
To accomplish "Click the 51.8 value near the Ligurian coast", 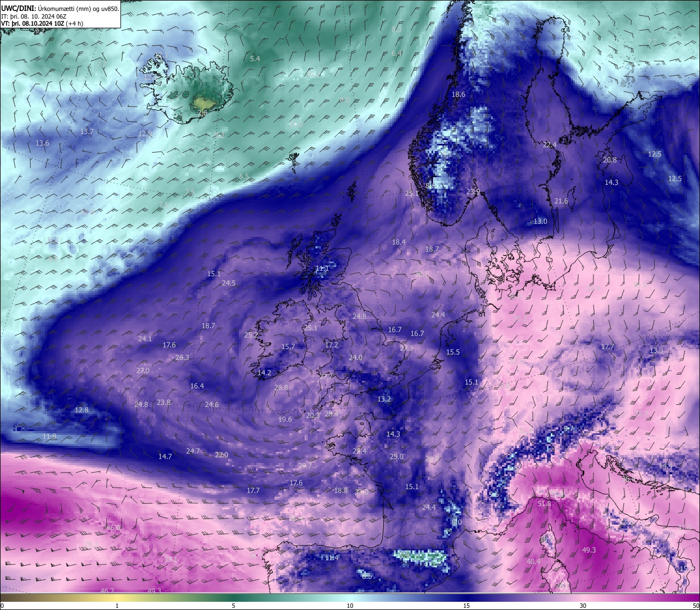I will (x=544, y=503).
